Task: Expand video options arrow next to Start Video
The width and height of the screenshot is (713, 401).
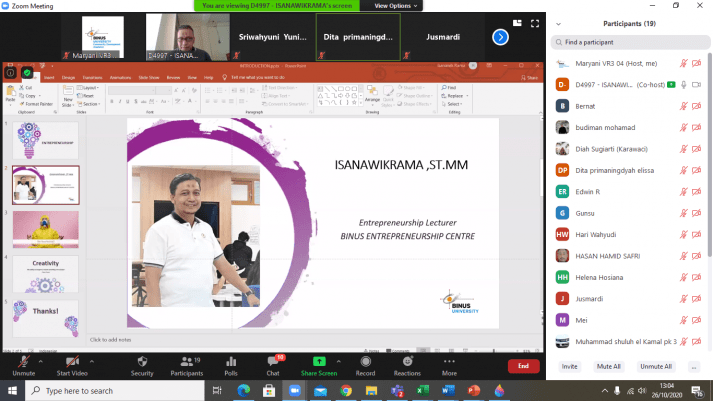Action: pyautogui.click(x=92, y=361)
